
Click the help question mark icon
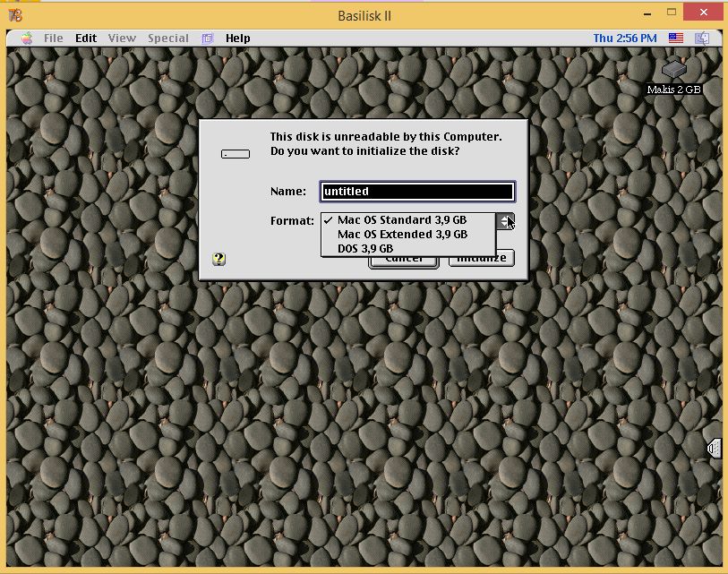218,259
